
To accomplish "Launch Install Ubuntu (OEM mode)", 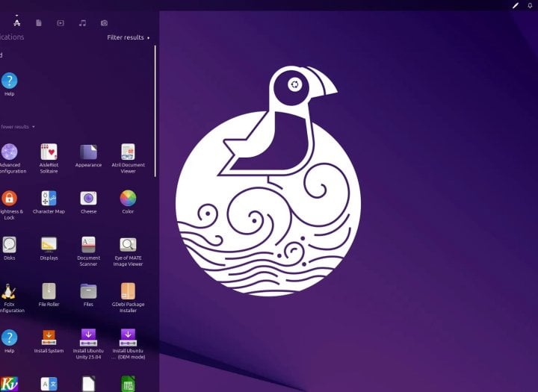I will pyautogui.click(x=128, y=344).
